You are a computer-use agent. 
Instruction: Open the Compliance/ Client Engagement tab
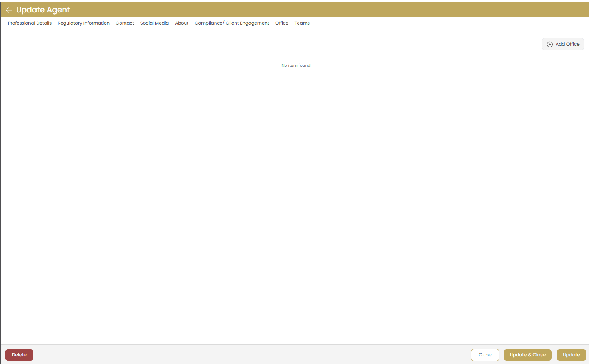click(231, 23)
